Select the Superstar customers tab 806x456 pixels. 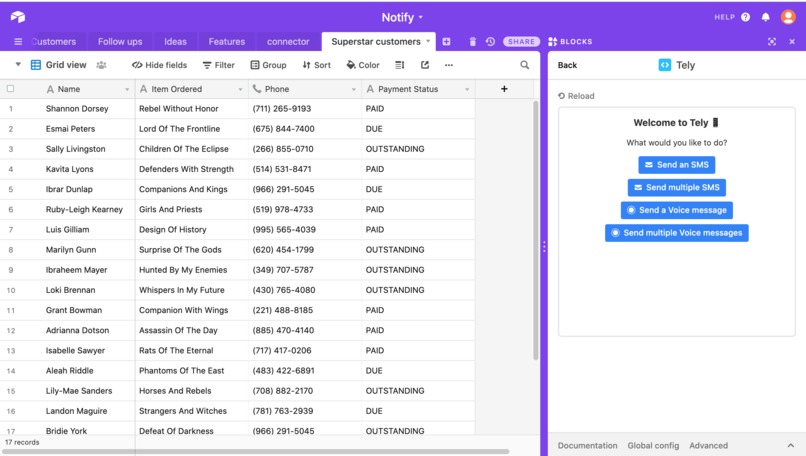(x=376, y=42)
